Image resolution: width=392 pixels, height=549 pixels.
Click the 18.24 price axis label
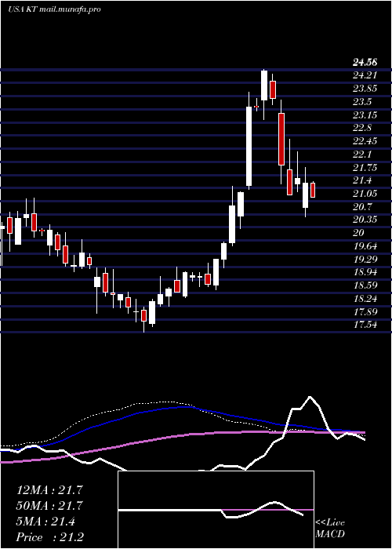pos(365,299)
